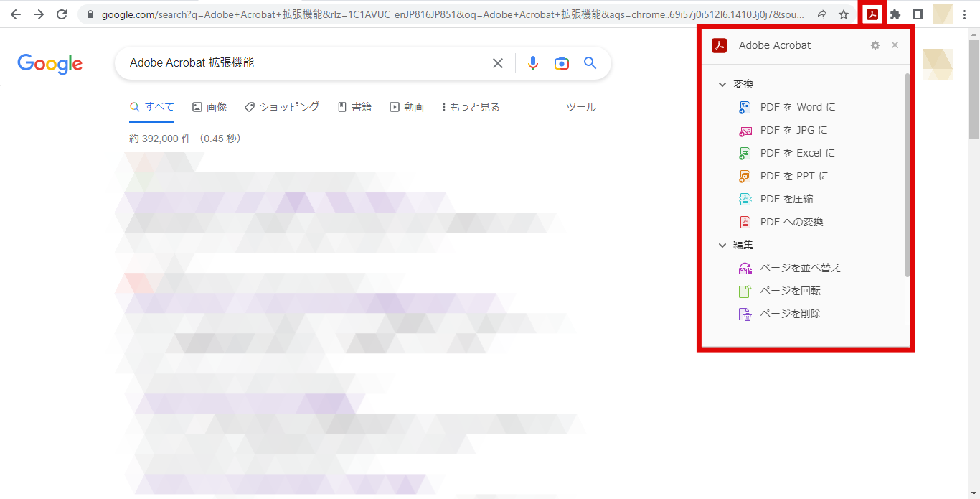Go forward with the browser forward arrow

39,14
